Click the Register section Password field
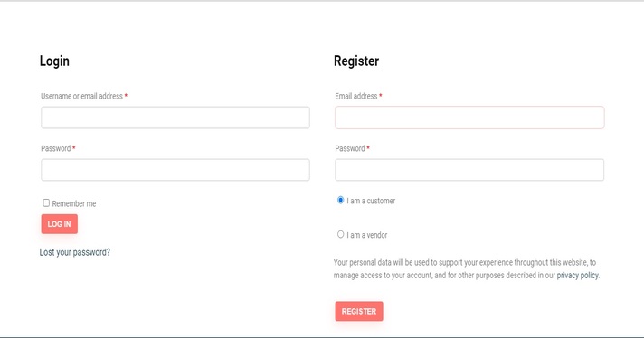 [469, 170]
